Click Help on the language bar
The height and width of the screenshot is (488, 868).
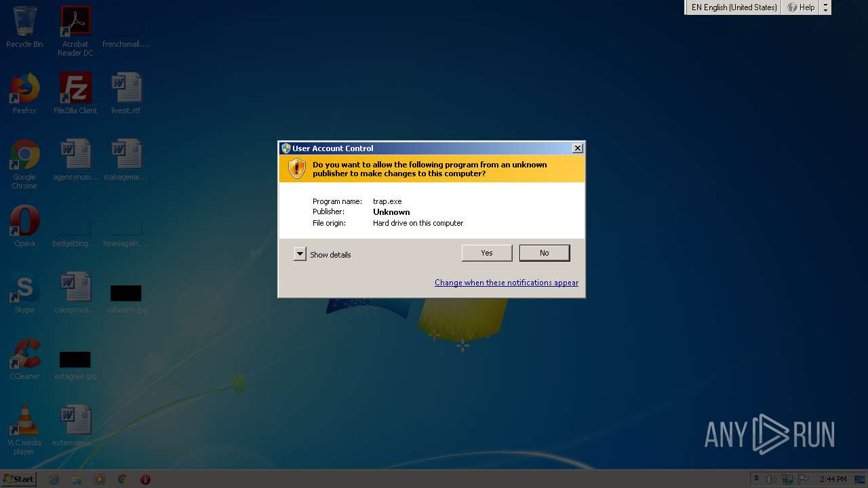click(801, 7)
